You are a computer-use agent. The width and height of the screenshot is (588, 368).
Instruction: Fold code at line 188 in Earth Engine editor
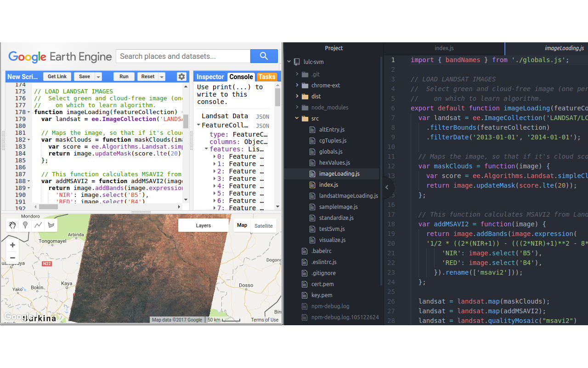click(x=29, y=181)
